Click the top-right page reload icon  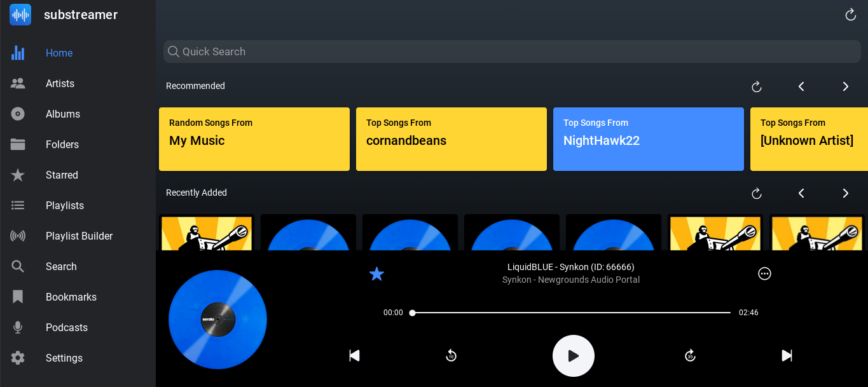click(x=850, y=15)
